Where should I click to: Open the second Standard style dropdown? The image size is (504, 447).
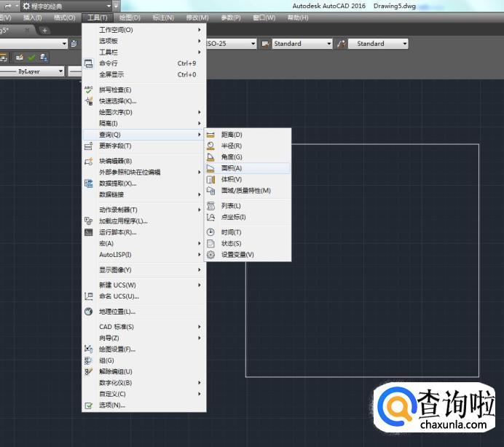tap(405, 44)
